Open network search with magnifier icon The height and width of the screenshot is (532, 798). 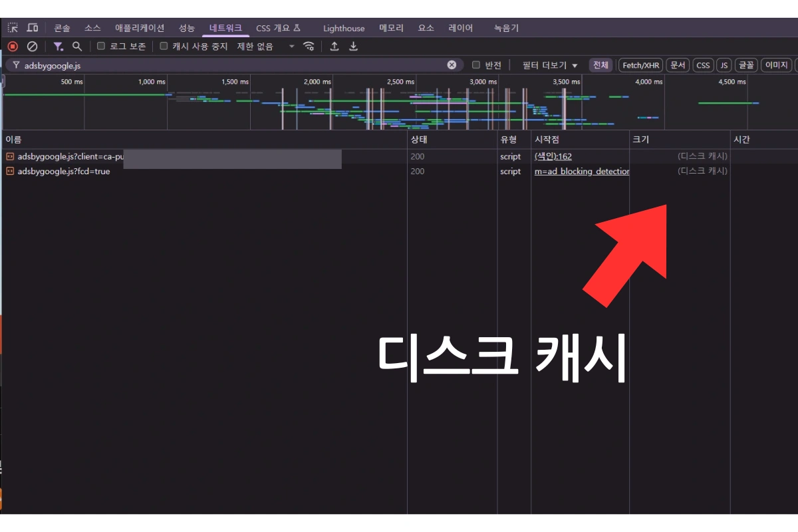(76, 46)
